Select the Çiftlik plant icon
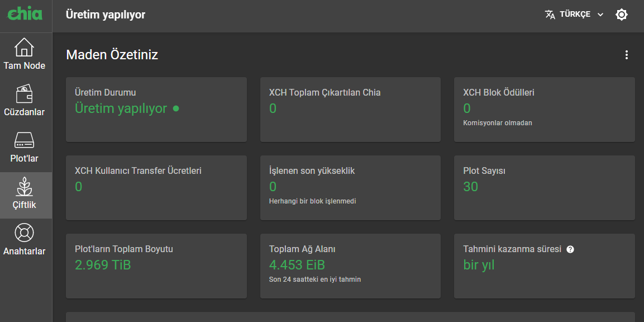This screenshot has width=644, height=322. tap(24, 187)
